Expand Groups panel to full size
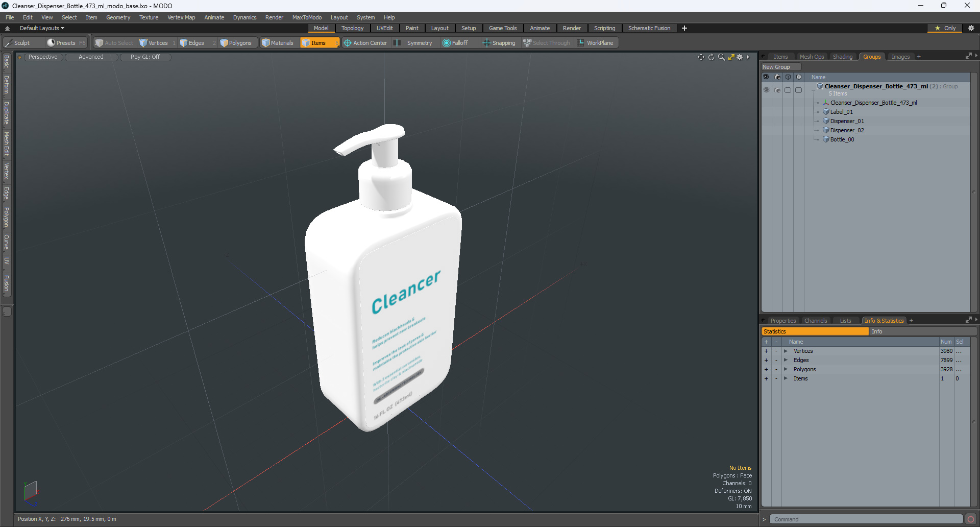This screenshot has width=980, height=527. [x=968, y=56]
